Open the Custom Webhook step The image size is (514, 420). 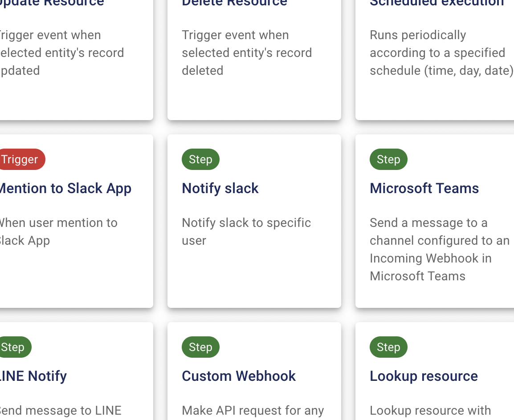[x=254, y=371]
